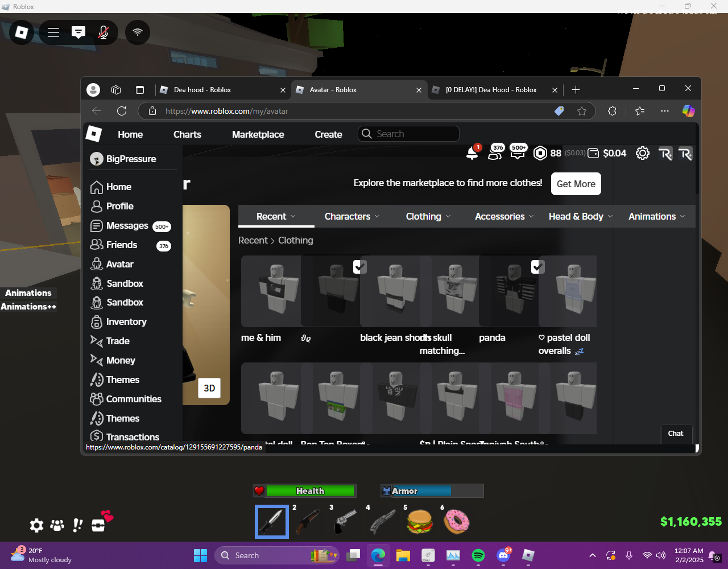Click the green Health bar
This screenshot has height=569, width=728.
pos(310,490)
